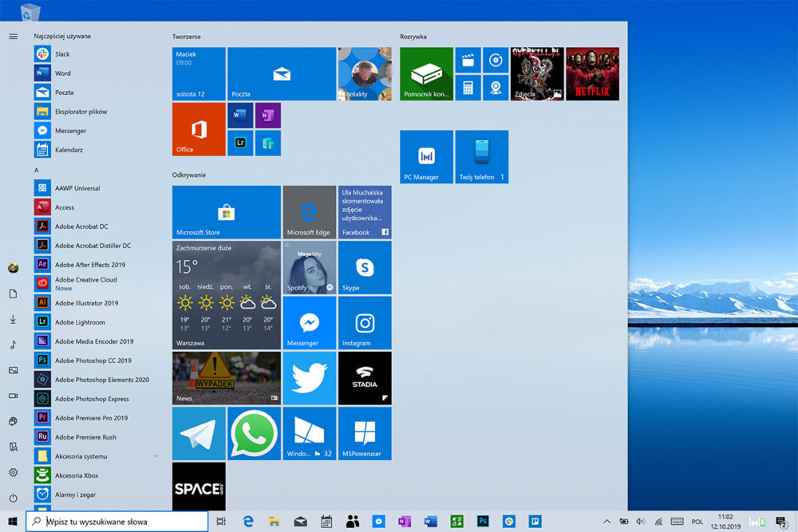Open the orange Office tile

(x=199, y=129)
